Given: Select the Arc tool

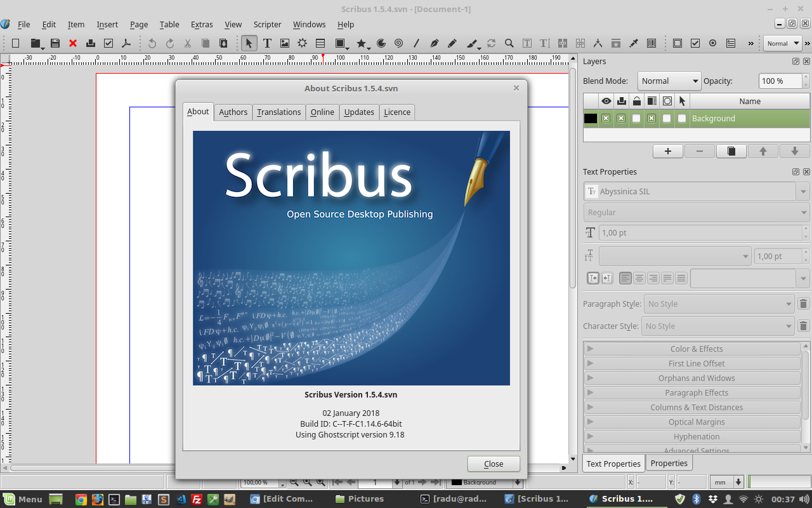Looking at the screenshot, I should point(381,43).
